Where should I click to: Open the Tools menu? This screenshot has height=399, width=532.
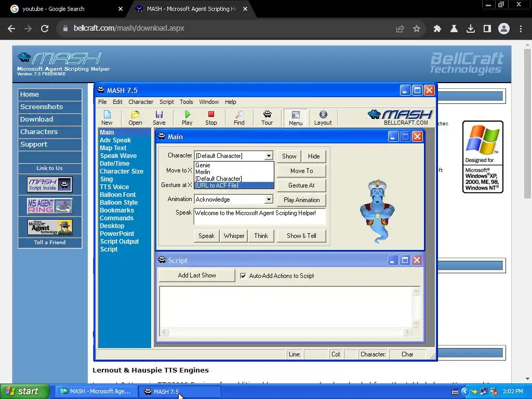(187, 102)
